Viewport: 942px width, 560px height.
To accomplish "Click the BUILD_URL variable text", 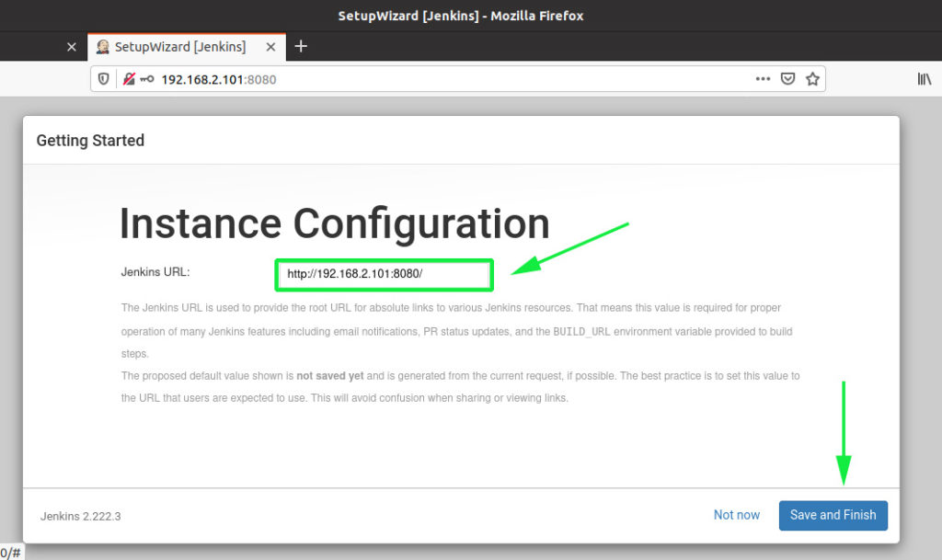I will [x=581, y=332].
